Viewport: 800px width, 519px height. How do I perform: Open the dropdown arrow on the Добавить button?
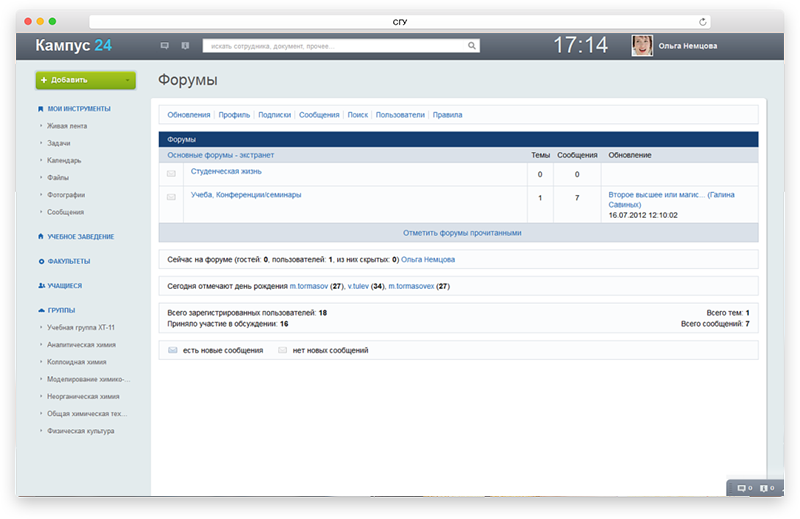(128, 80)
